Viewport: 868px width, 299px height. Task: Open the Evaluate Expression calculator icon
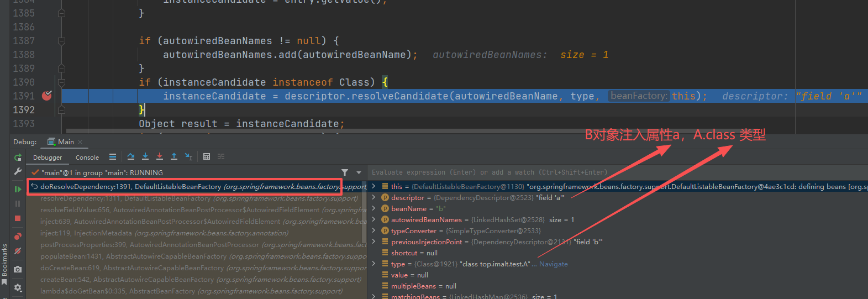pyautogui.click(x=207, y=157)
